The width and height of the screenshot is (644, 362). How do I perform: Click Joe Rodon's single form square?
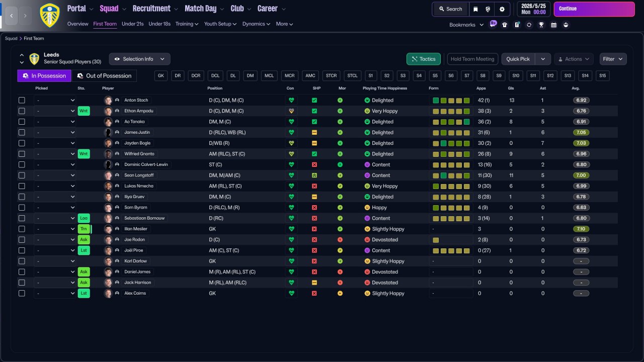pos(436,240)
